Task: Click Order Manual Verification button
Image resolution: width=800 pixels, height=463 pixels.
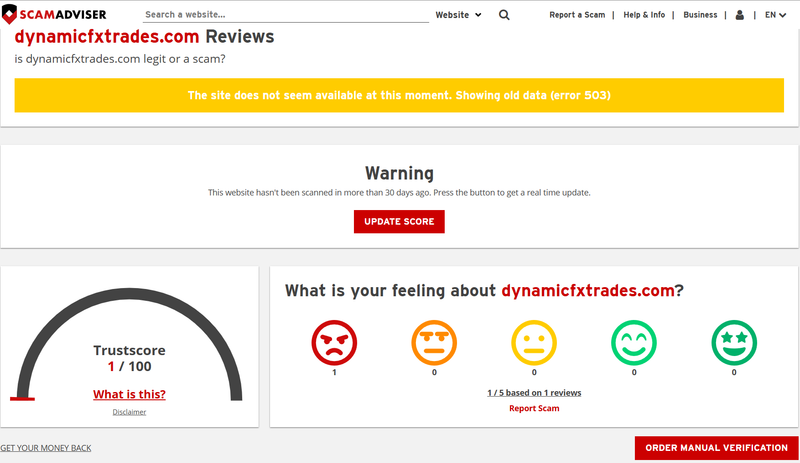Action: (716, 448)
